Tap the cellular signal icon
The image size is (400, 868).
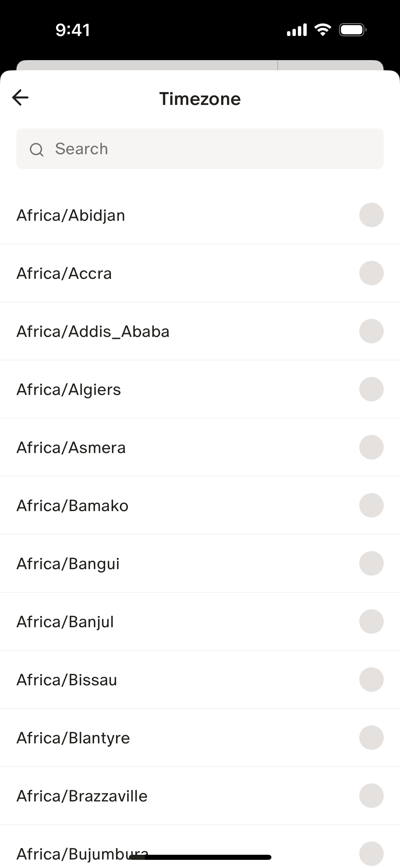click(297, 30)
